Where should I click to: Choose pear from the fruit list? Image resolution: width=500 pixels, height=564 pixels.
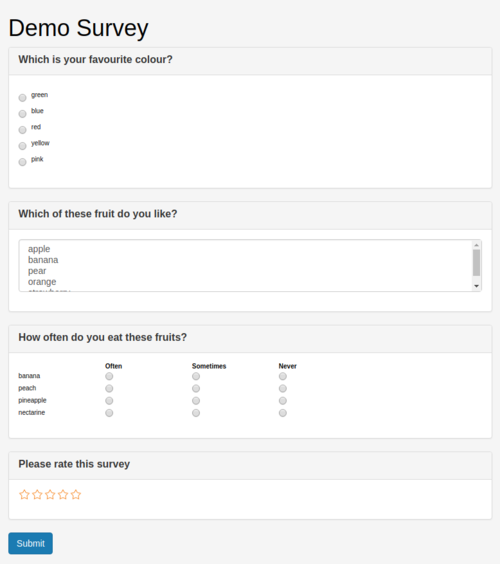37,271
